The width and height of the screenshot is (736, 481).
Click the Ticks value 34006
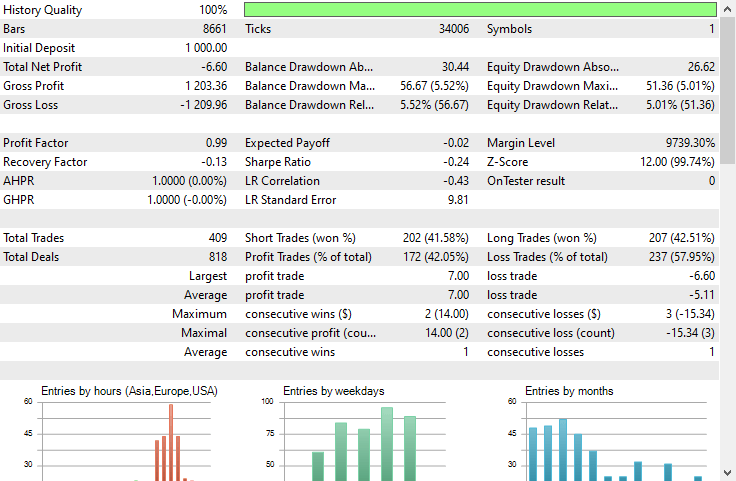pos(454,29)
